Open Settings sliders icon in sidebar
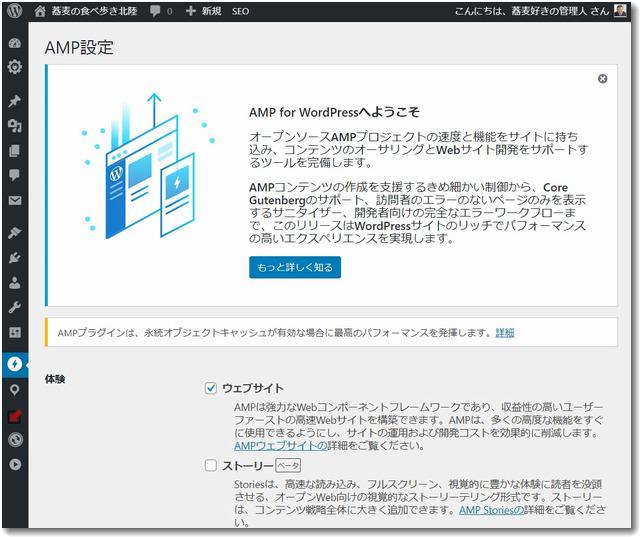 pyautogui.click(x=15, y=333)
